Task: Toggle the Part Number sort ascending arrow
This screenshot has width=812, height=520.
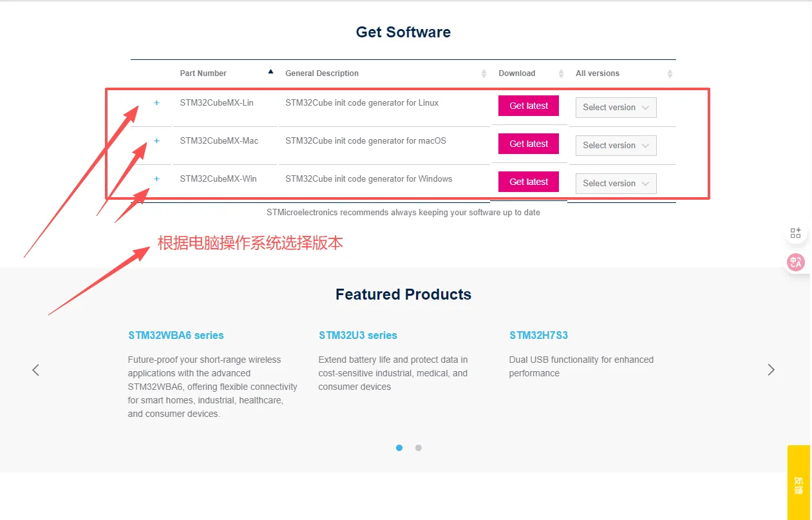Action: point(270,71)
